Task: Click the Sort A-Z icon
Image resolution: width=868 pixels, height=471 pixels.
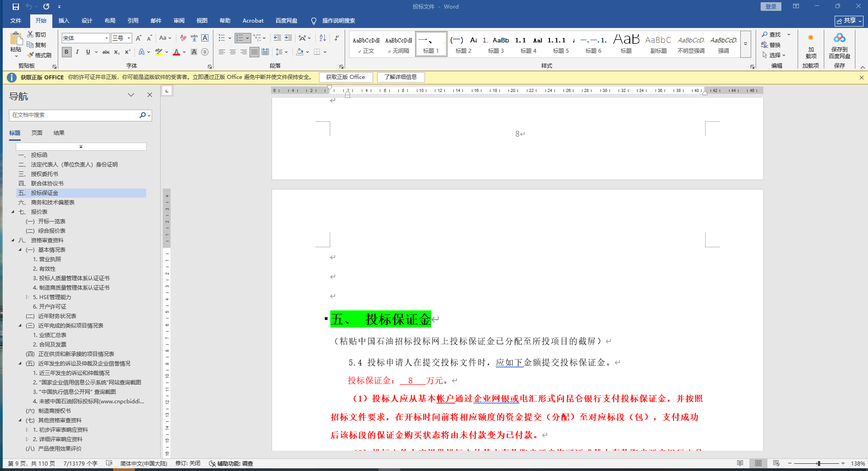Action: 323,38
